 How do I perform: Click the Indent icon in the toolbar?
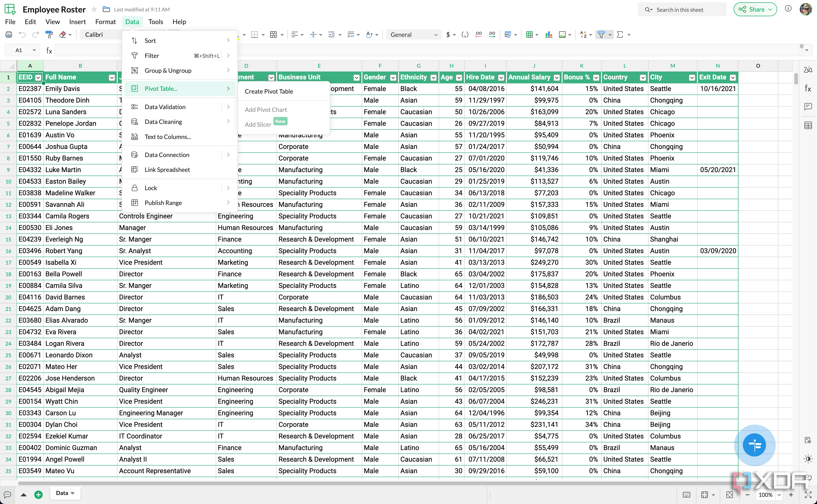pyautogui.click(x=332, y=35)
